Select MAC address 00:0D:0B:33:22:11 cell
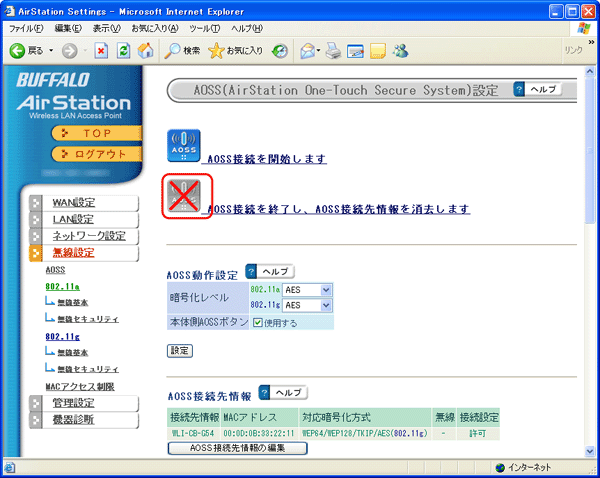The width and height of the screenshot is (600, 478). (259, 434)
